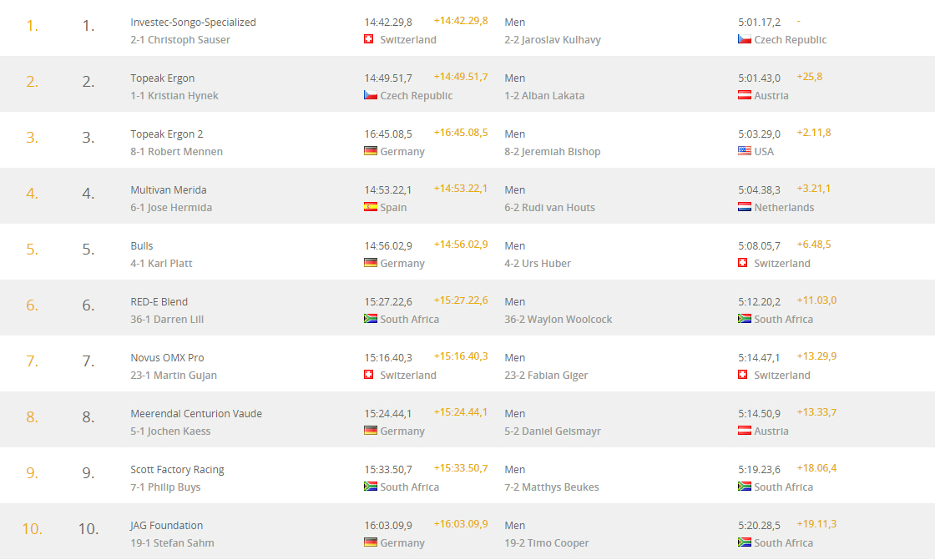The width and height of the screenshot is (935, 560).
Task: Click stage time 5:01.17,2
Action: point(759,22)
